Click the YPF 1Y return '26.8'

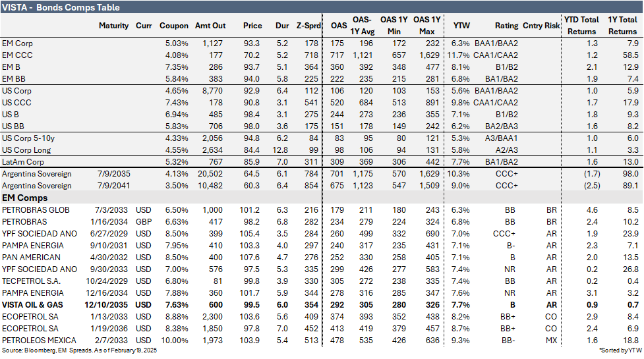[630, 269]
